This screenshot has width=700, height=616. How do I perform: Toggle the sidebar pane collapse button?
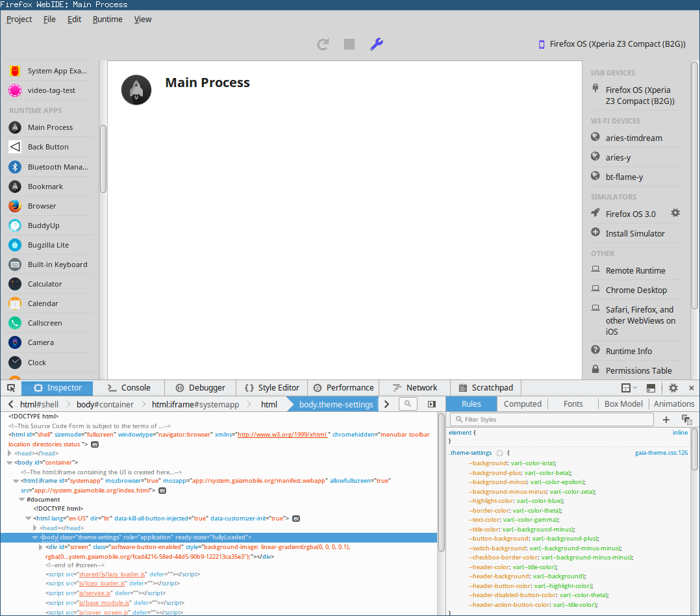coord(431,404)
